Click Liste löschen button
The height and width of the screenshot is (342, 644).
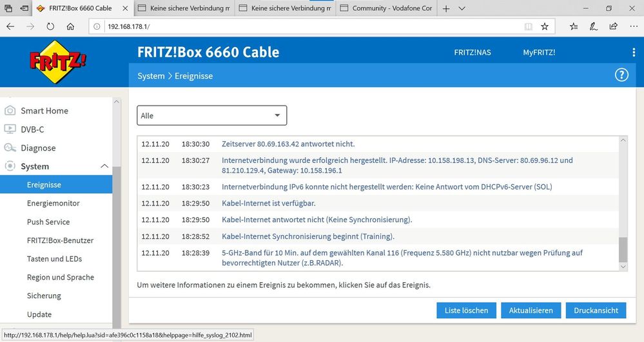pos(466,310)
